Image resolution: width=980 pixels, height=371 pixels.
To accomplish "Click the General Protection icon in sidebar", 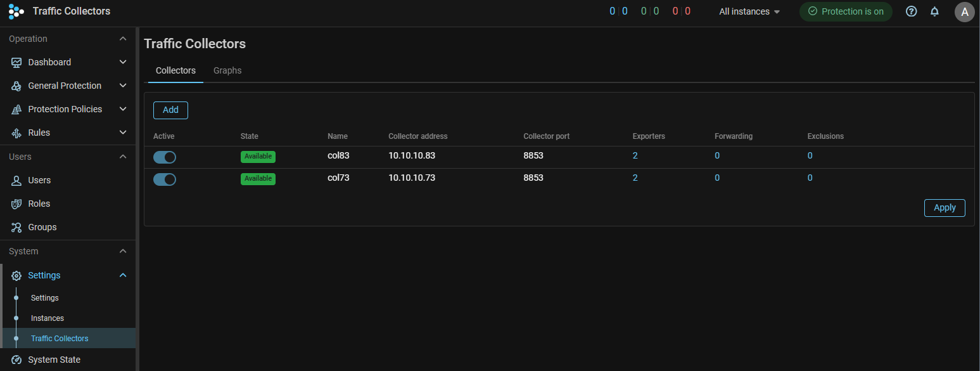I will point(17,86).
